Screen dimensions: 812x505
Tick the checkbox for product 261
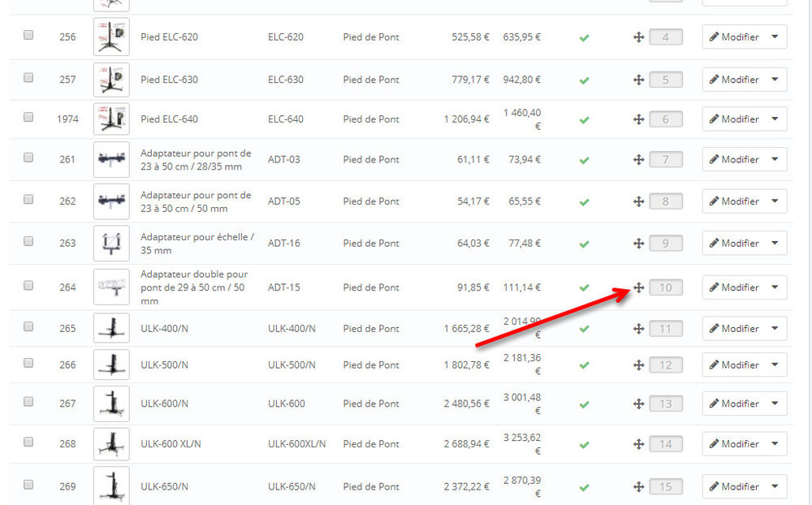coord(28,157)
